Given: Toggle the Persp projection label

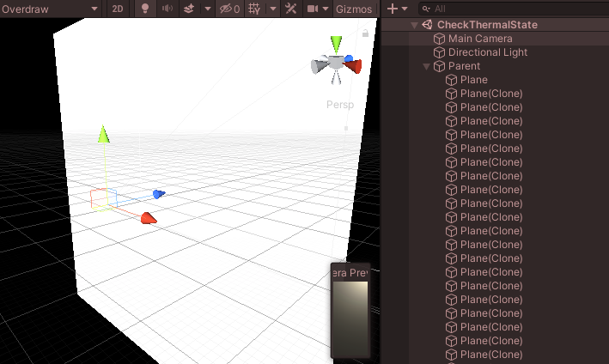Looking at the screenshot, I should tap(340, 105).
